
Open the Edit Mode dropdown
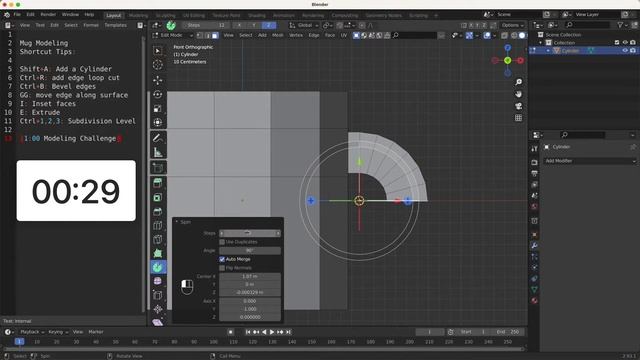click(173, 36)
